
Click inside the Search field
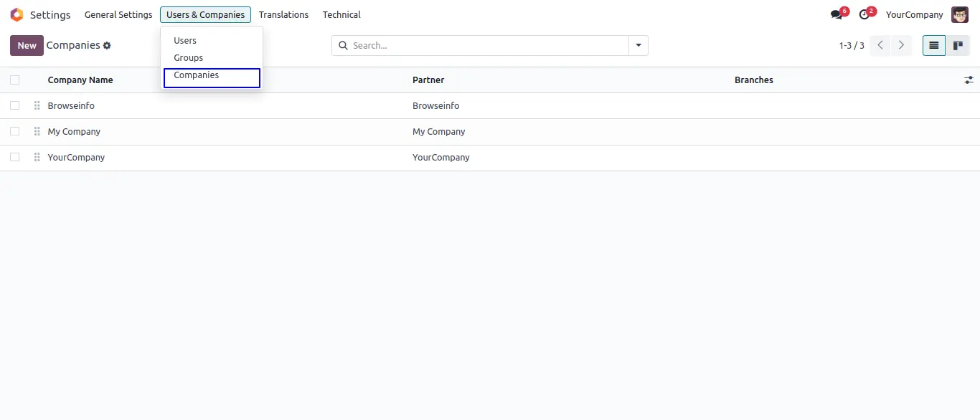tap(488, 46)
